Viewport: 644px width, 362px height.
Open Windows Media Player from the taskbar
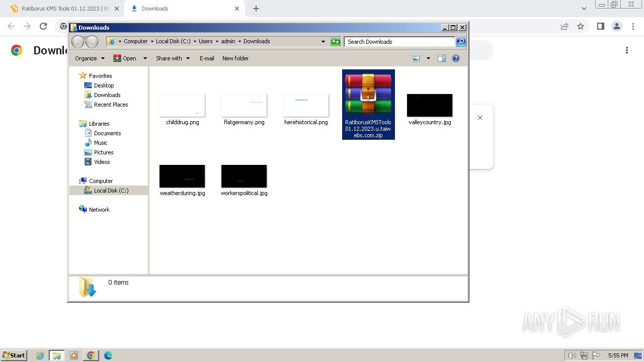74,355
